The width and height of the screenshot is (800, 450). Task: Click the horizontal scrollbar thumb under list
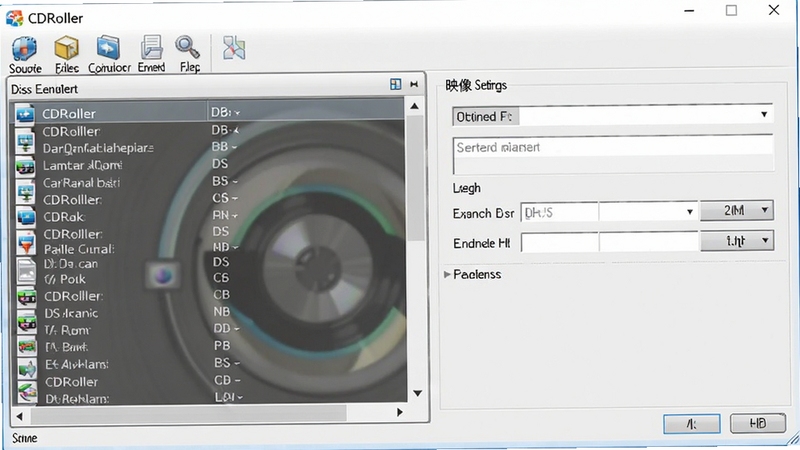[x=189, y=414]
